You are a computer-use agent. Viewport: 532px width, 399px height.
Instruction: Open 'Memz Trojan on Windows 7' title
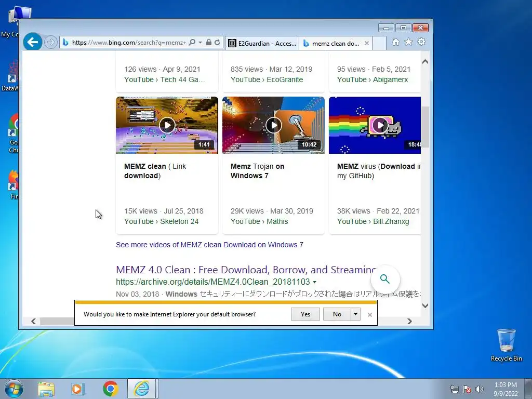[258, 171]
